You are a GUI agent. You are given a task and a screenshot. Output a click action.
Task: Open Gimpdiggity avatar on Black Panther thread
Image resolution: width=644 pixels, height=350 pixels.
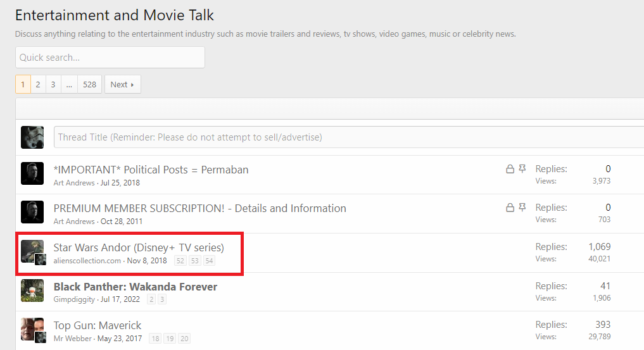tap(32, 291)
